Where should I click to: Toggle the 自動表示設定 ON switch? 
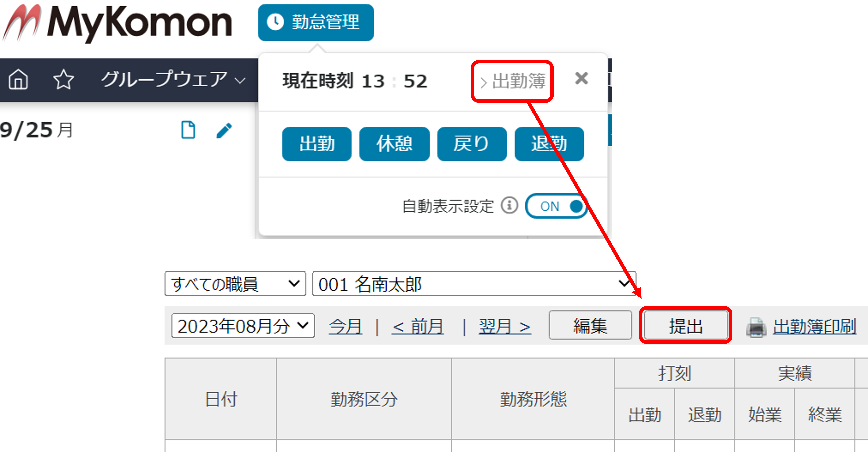click(556, 206)
